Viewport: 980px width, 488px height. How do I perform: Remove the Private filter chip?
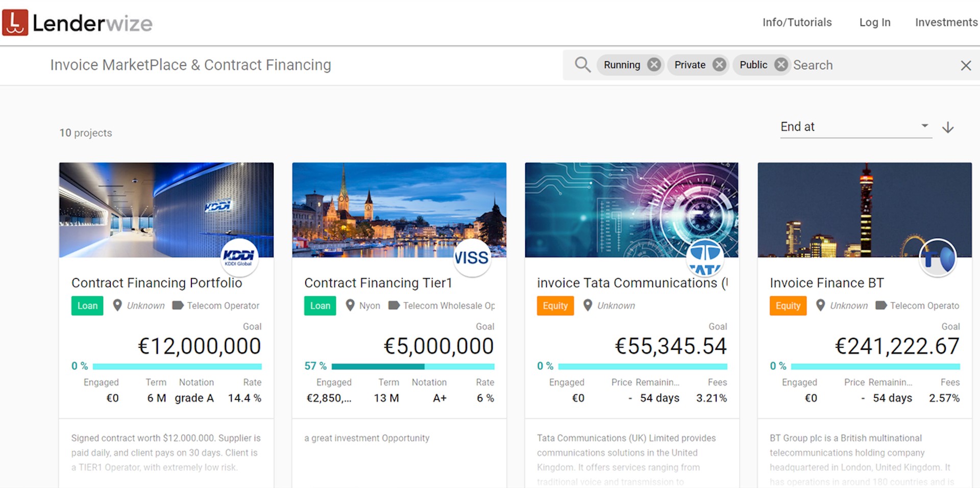point(719,65)
